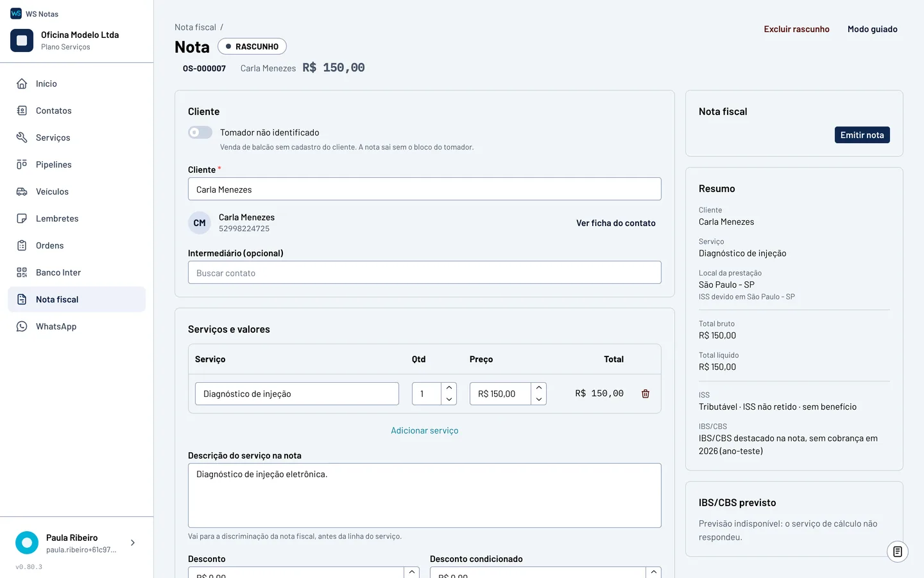Click the Preço input showing R$ 150,00

pos(501,394)
